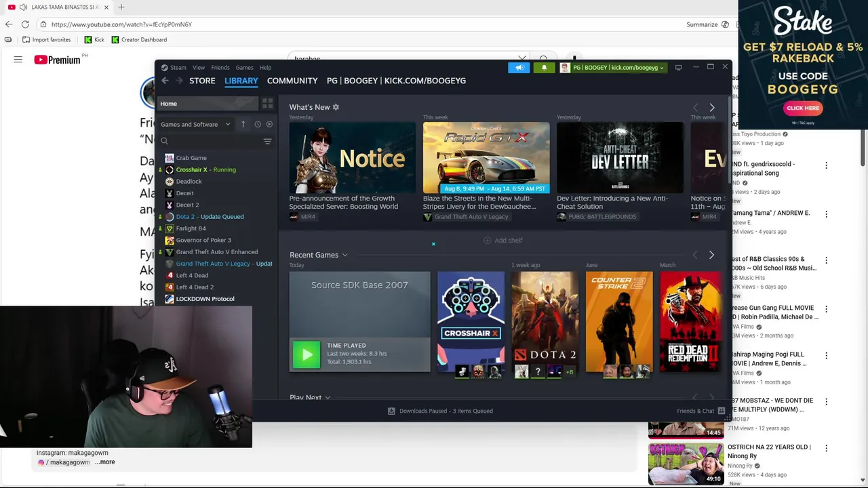Expand Games and Software dropdown
This screenshot has height=488, width=868.
195,124
